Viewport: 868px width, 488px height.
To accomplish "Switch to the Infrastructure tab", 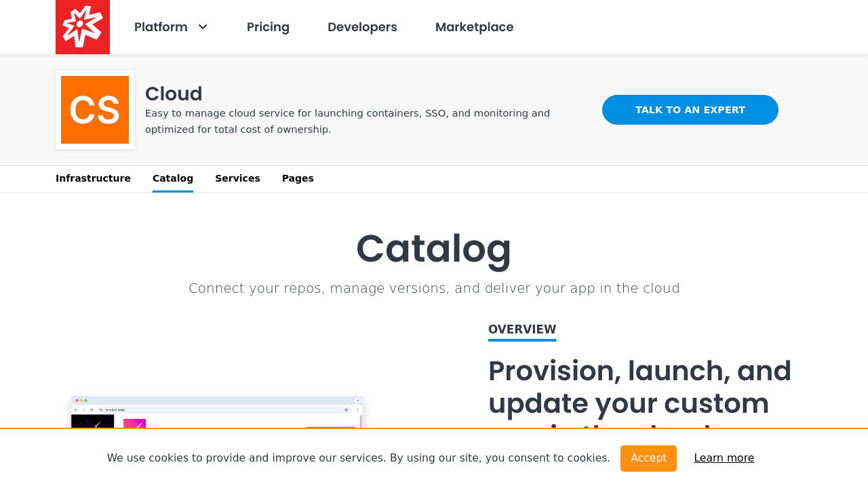I will 93,178.
